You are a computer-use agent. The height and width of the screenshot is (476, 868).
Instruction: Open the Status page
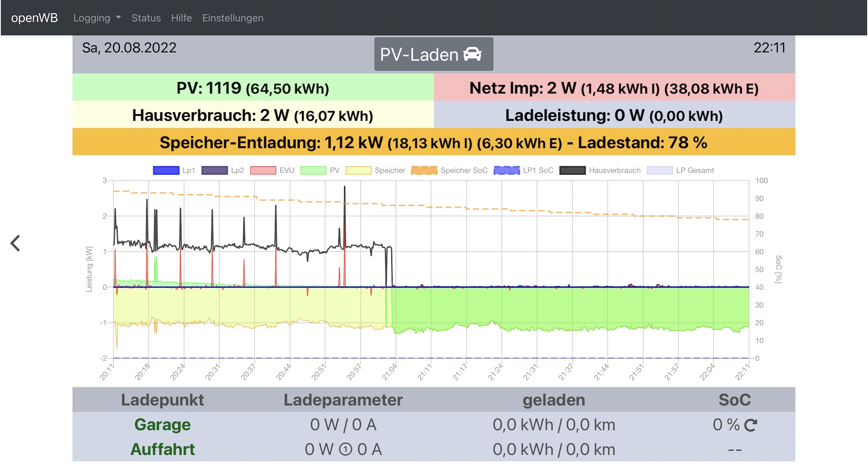click(x=146, y=18)
